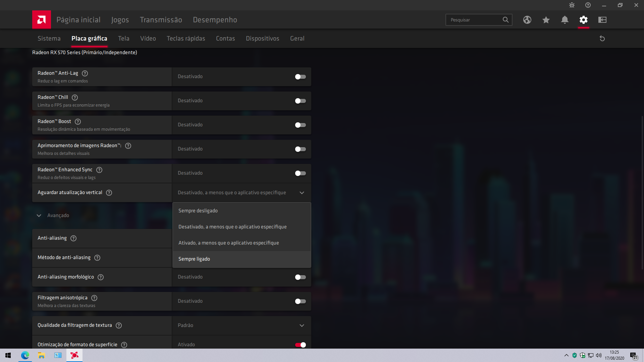
Task: Click the AMD logo home icon
Action: tap(42, 20)
